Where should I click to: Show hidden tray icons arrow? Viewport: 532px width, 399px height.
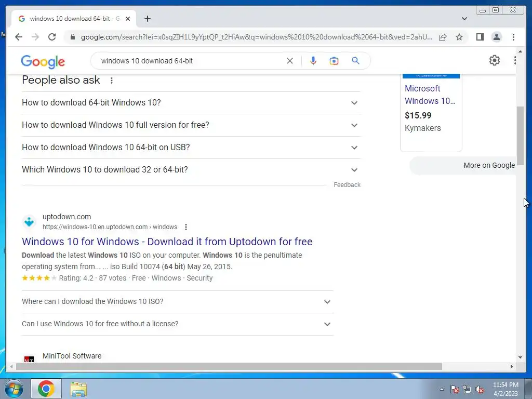[x=442, y=389]
